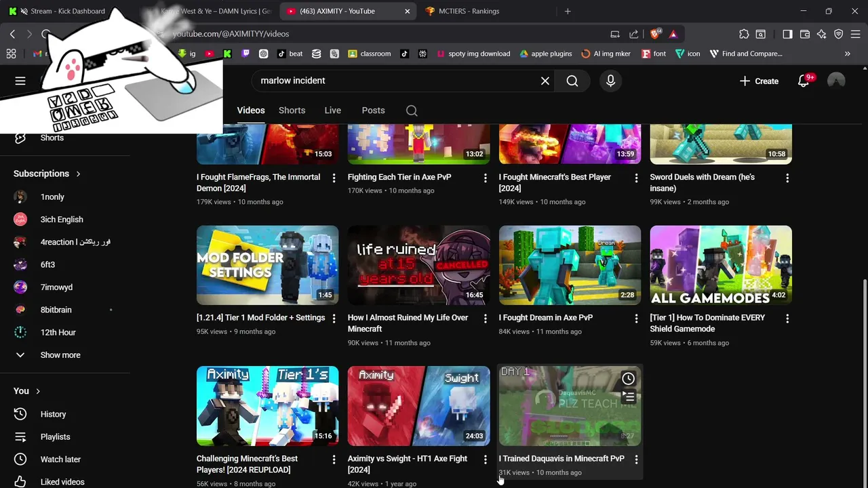This screenshot has width=868, height=488.
Task: Open browser main menu hamburger
Action: click(856, 34)
